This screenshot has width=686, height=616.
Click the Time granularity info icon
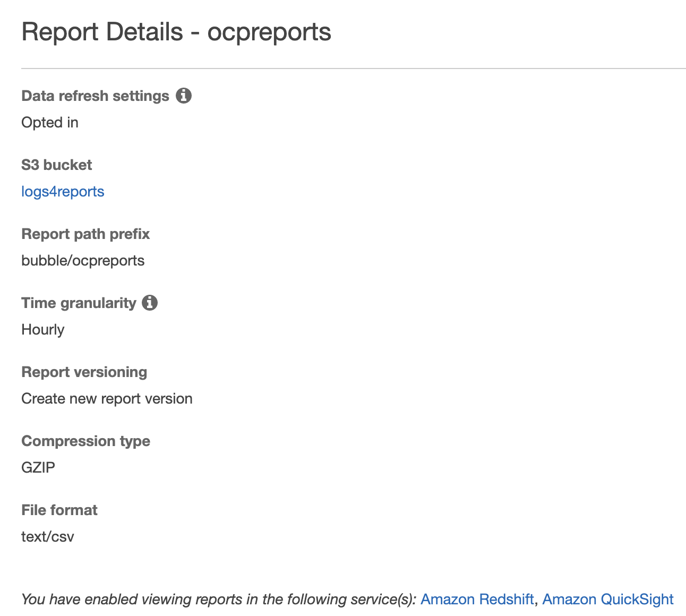(150, 303)
